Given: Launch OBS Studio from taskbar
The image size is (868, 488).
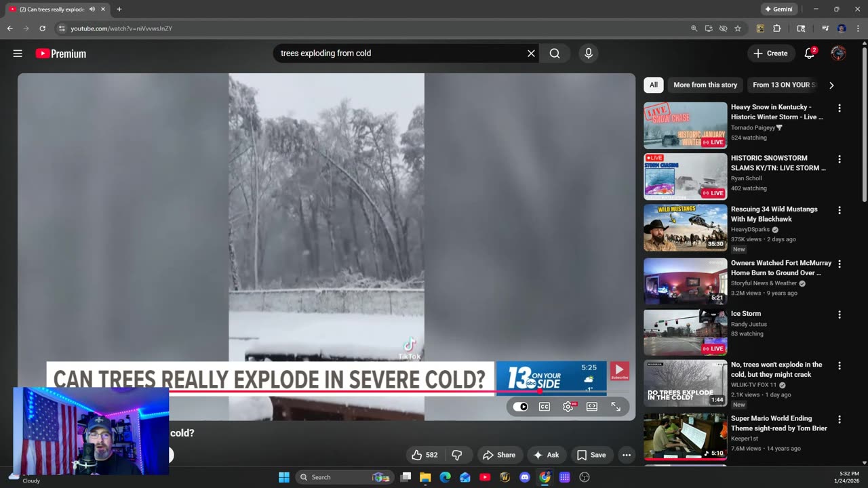Looking at the screenshot, I should [585, 477].
